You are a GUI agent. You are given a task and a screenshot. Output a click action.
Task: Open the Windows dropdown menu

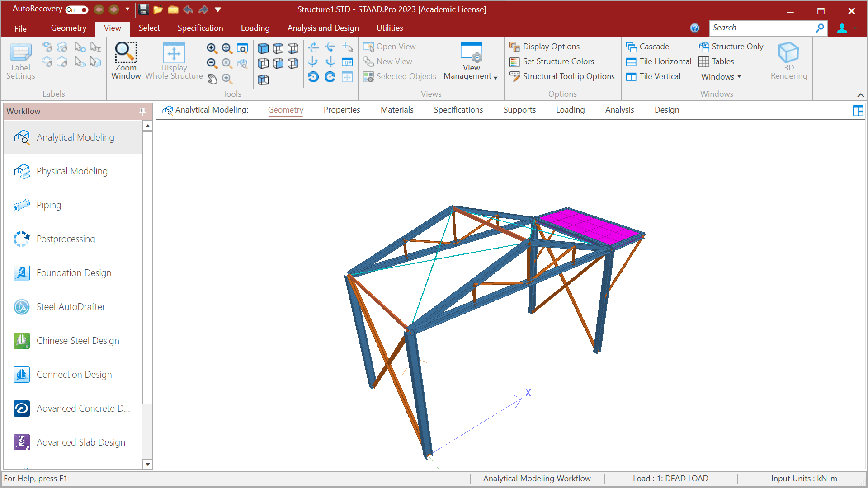[721, 76]
